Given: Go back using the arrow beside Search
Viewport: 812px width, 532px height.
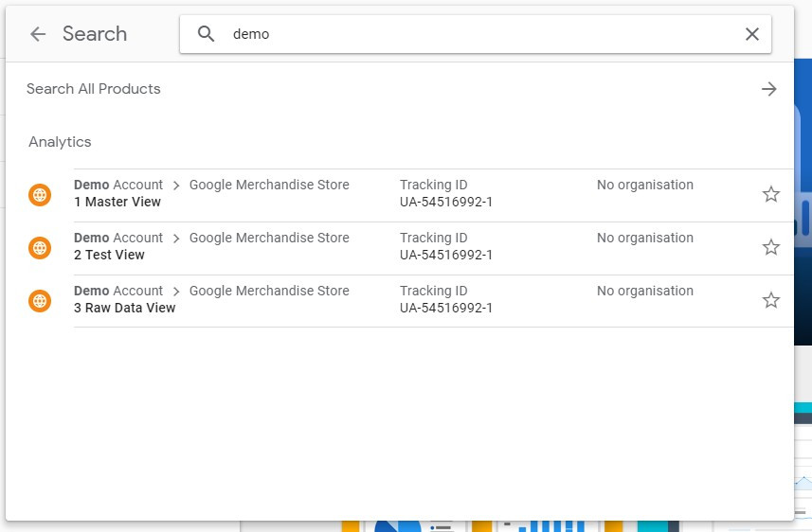Looking at the screenshot, I should click(x=38, y=34).
